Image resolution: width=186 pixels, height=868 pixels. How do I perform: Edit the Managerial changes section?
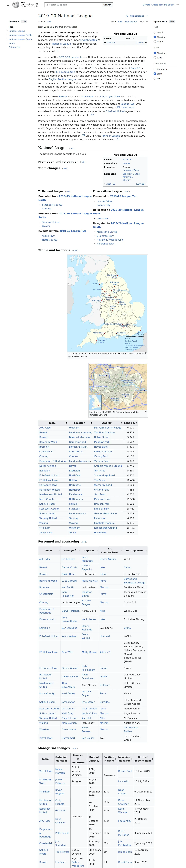(x=75, y=748)
